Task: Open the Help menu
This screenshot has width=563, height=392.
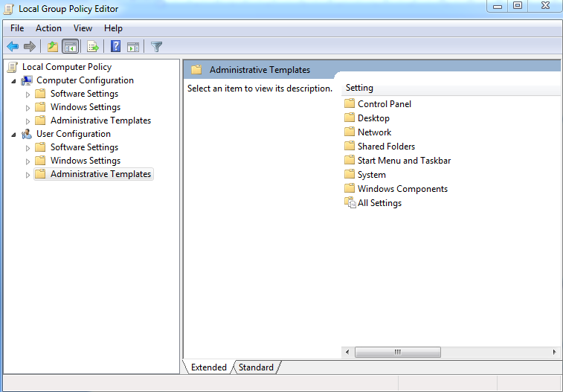Action: (113, 28)
